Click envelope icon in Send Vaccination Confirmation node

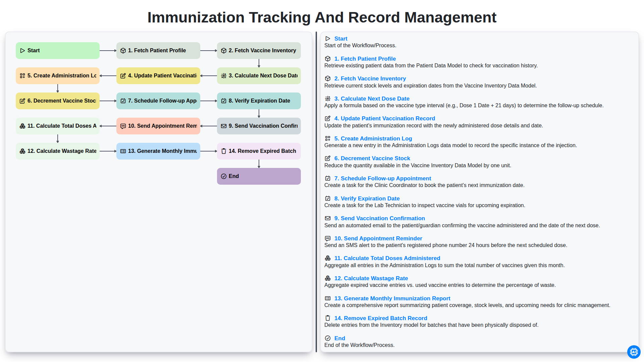224,126
